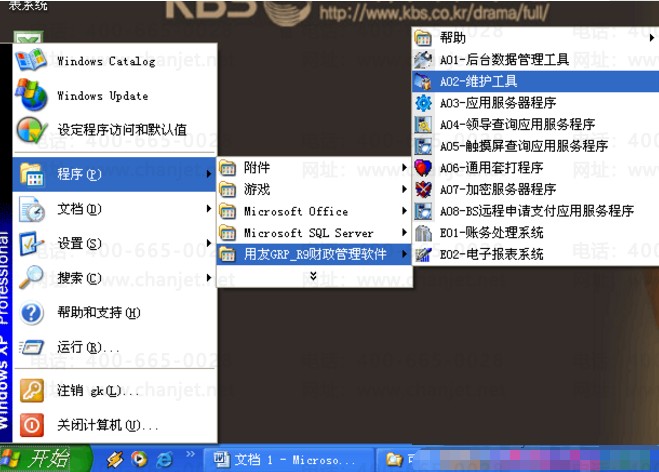
Task: Click Windows Update text label
Action: pos(103,96)
